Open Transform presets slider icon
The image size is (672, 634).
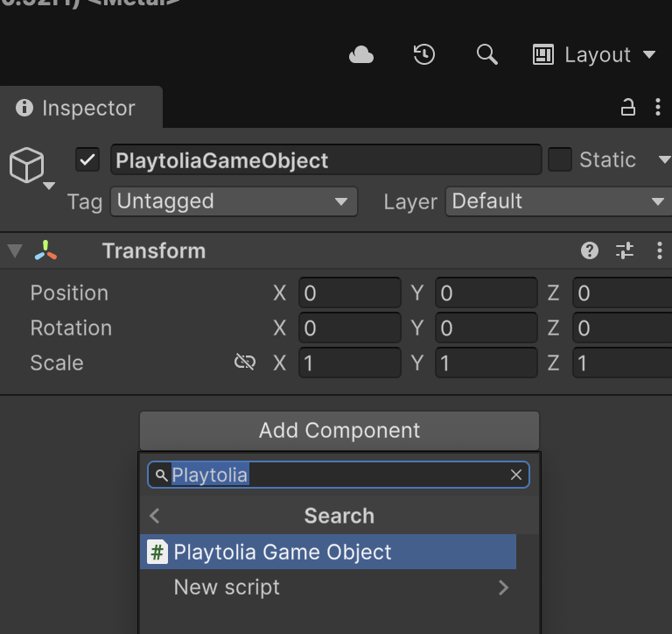coord(625,250)
